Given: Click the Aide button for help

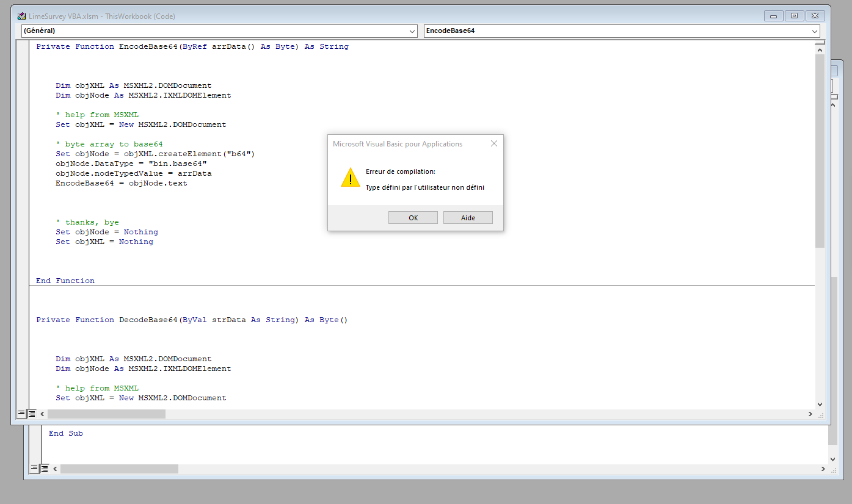Looking at the screenshot, I should 468,218.
